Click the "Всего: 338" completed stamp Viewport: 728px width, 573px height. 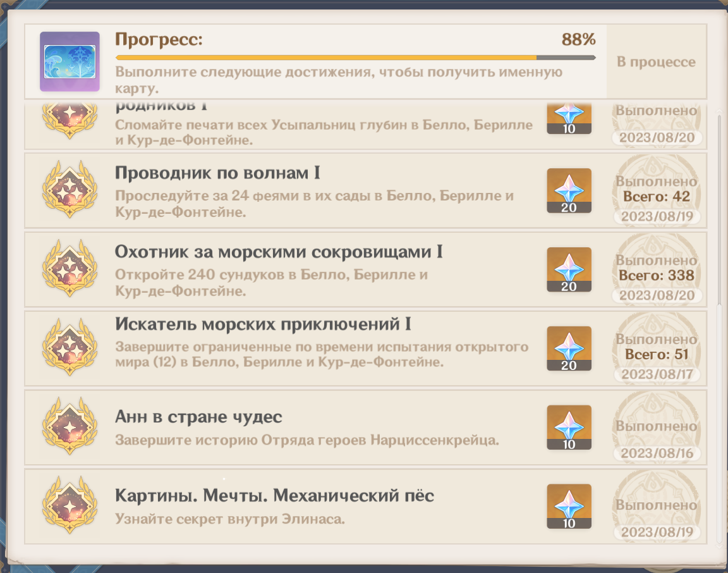coord(656,275)
